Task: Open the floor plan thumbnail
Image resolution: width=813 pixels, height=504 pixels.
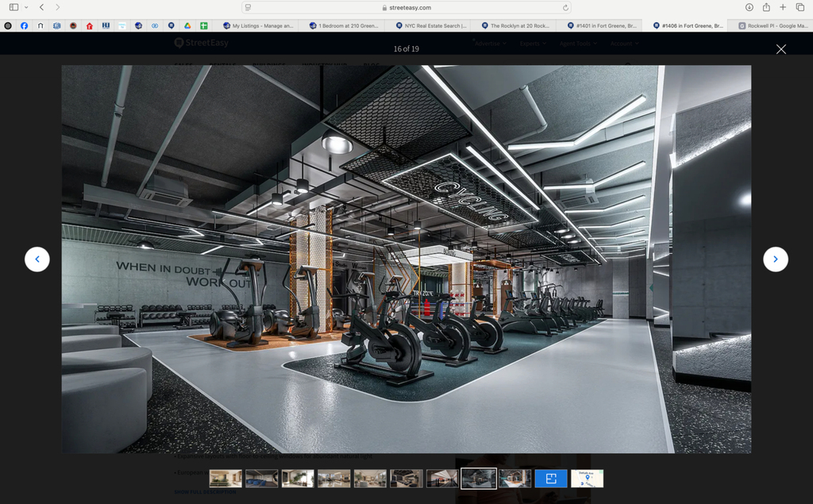Action: point(551,478)
